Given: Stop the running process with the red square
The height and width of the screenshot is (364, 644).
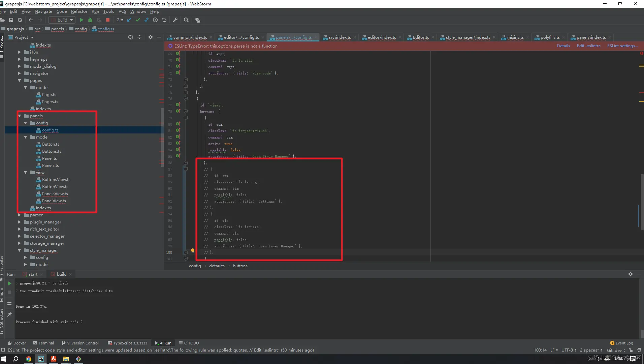Looking at the screenshot, I should (108, 20).
